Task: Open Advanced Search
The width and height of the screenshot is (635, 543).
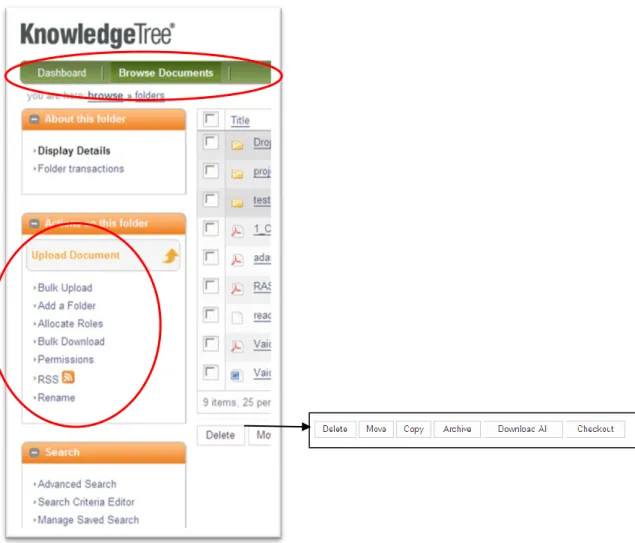Action: [x=77, y=484]
